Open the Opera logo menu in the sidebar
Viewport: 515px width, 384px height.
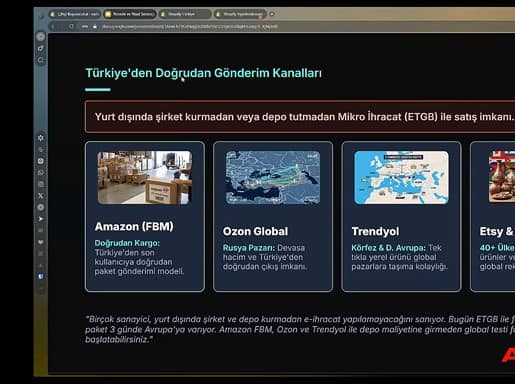[x=41, y=37]
